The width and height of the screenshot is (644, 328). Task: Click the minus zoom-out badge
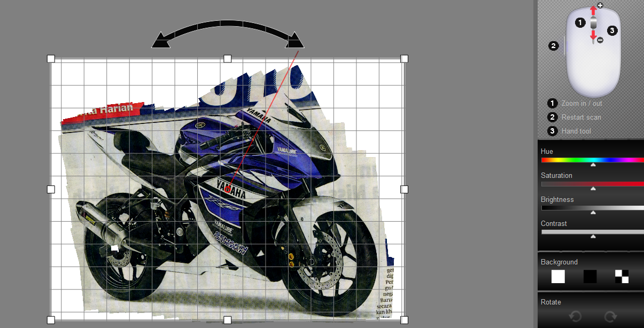point(600,40)
